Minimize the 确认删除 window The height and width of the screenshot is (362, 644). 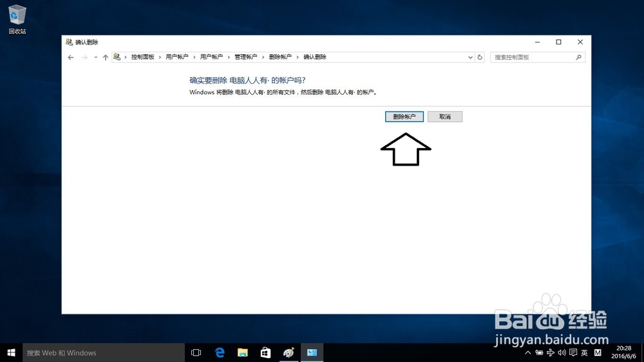[537, 42]
